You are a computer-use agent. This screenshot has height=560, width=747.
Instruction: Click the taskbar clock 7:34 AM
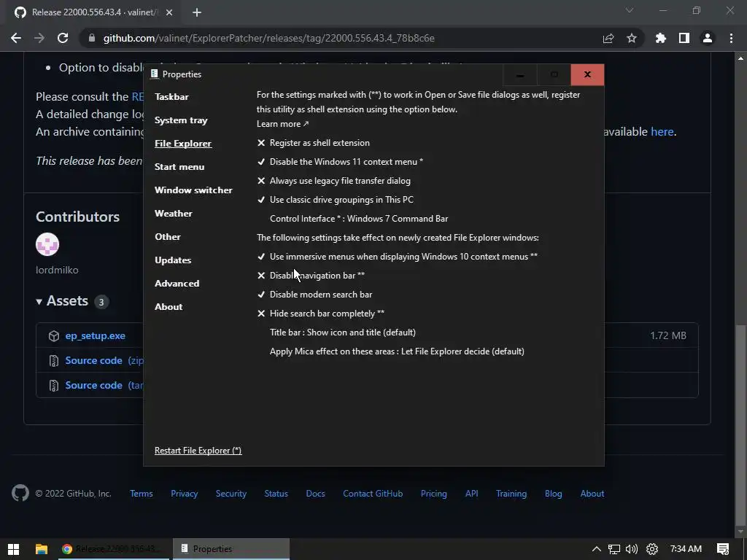686,549
